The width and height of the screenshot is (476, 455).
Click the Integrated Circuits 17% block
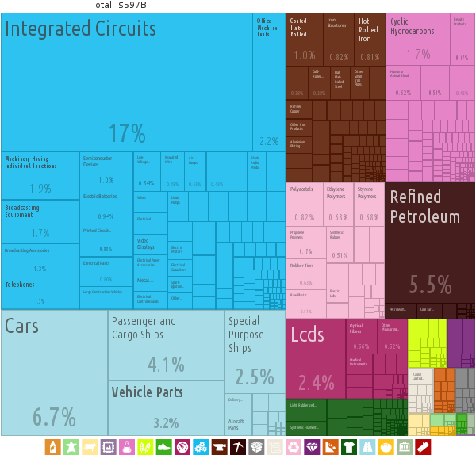[x=127, y=82]
